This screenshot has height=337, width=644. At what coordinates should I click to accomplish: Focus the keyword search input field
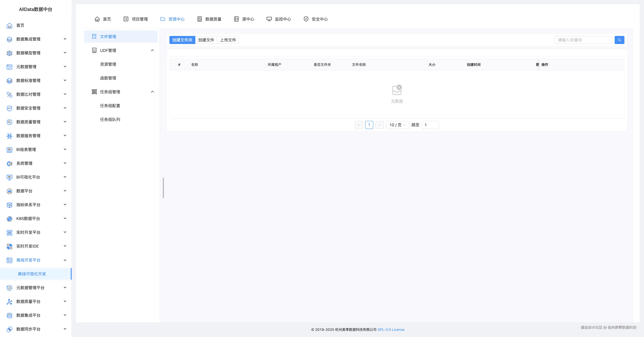coord(582,40)
